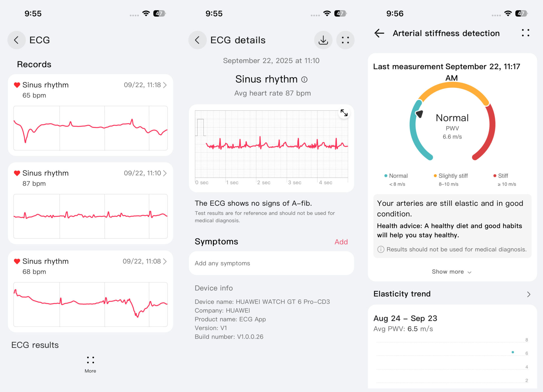Tap the PWV gauge pointer marker
543x392 pixels.
(419, 114)
